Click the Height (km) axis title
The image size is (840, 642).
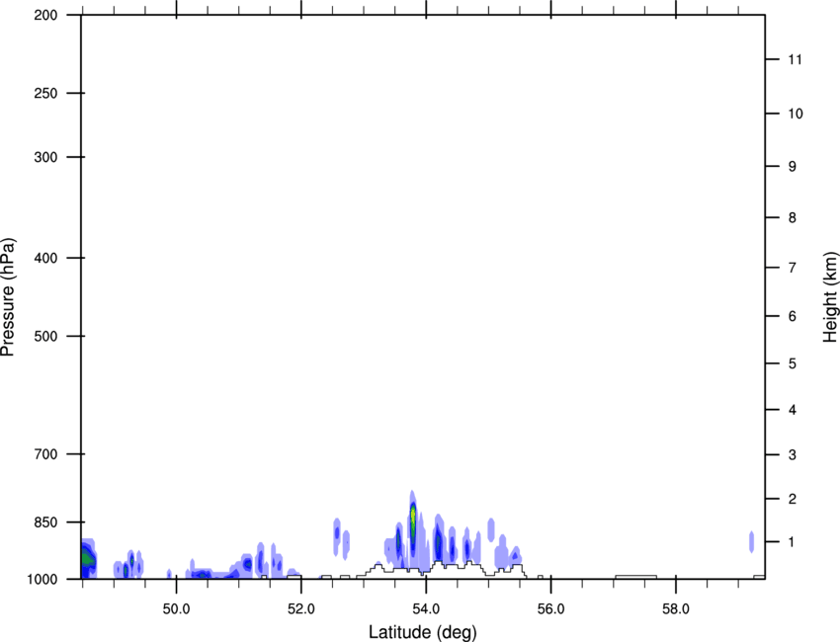830,297
